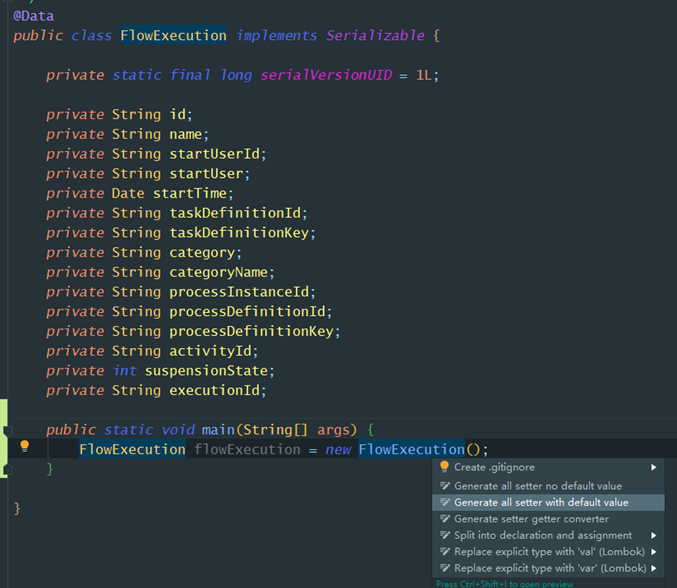Screen dimensions: 677x588
Task: Click pencil icon beside Split into declaration and assignment
Action: pos(445,535)
